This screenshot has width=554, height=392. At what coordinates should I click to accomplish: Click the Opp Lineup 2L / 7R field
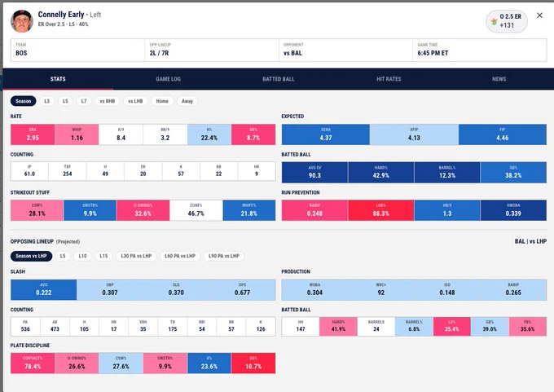click(x=212, y=50)
